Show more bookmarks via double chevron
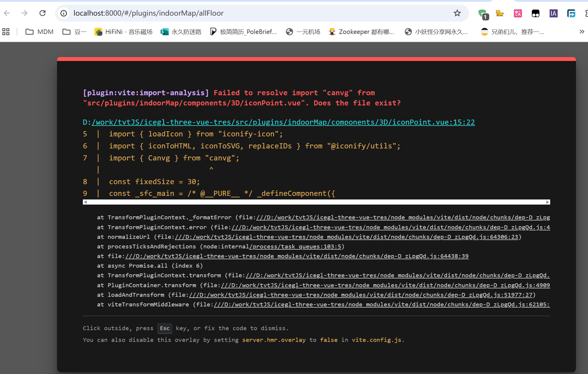 (582, 32)
